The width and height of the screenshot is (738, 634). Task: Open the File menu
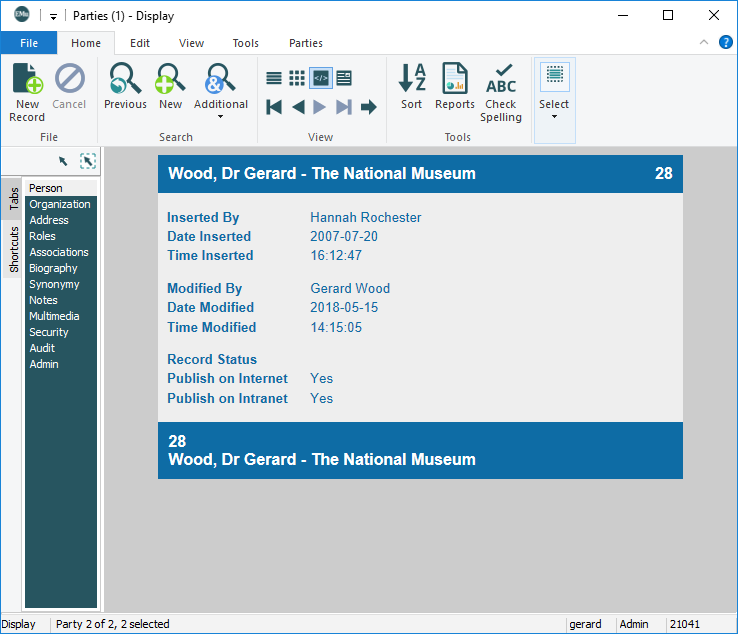click(29, 43)
